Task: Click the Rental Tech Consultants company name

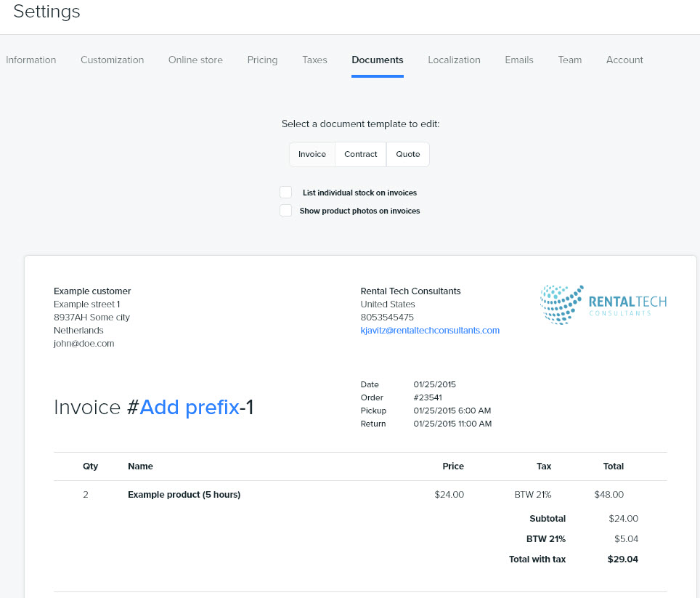Action: (x=411, y=291)
